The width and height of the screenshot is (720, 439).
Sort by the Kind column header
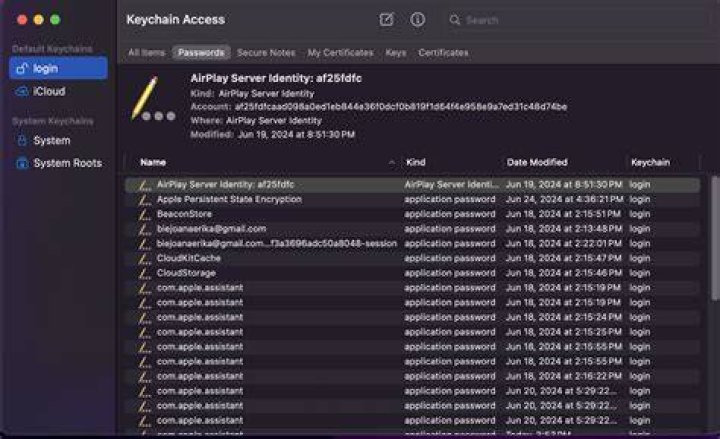point(416,162)
